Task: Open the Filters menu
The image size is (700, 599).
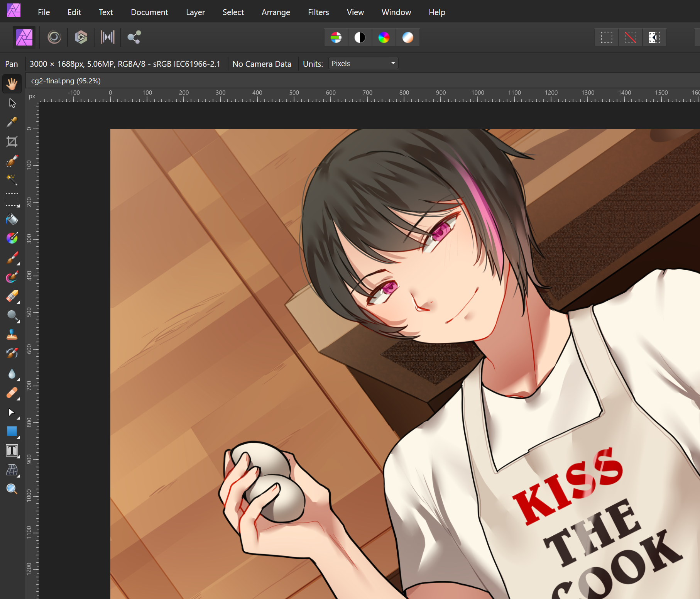Action: tap(318, 12)
